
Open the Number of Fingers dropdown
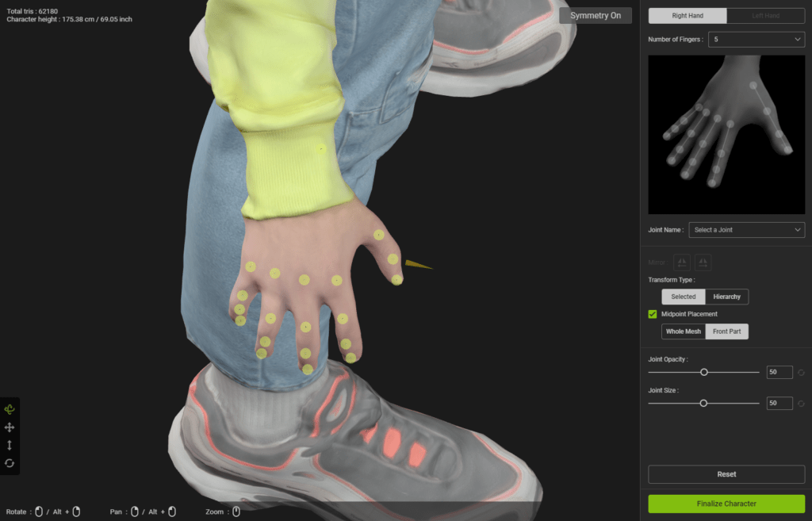coord(756,40)
